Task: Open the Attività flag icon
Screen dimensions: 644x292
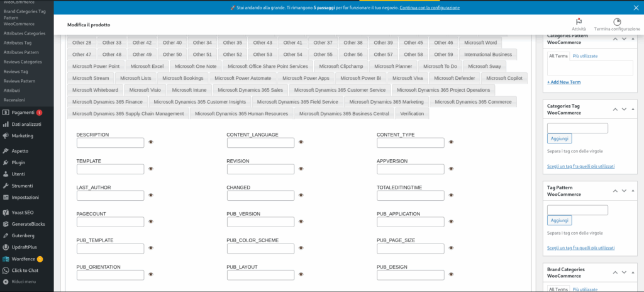Action: click(x=579, y=22)
